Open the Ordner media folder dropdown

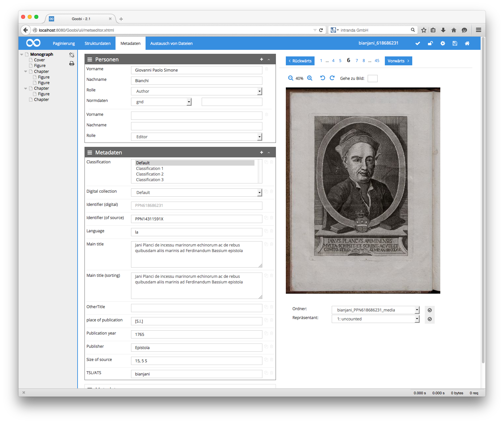tap(376, 310)
